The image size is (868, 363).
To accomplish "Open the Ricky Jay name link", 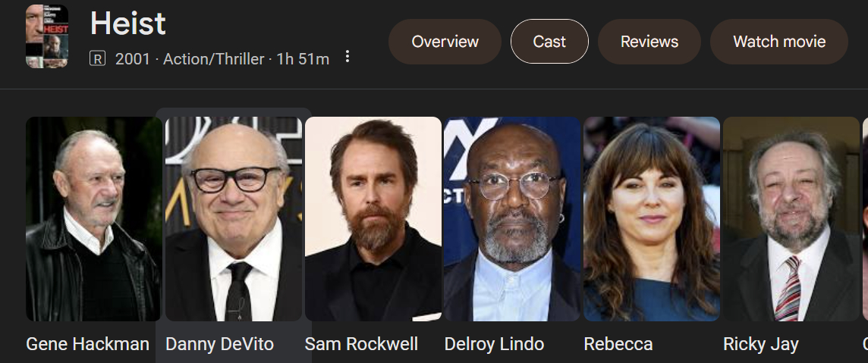I will [x=761, y=344].
